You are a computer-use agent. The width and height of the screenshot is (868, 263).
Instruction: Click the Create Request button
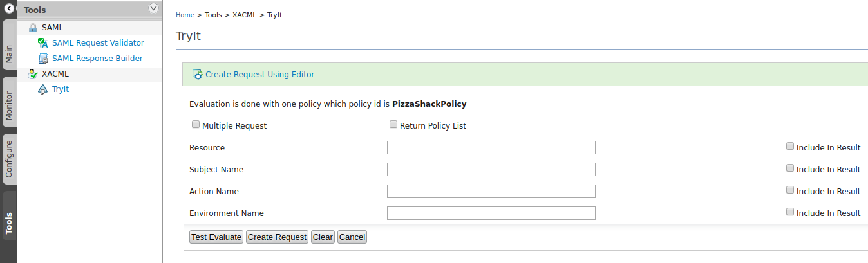click(277, 237)
